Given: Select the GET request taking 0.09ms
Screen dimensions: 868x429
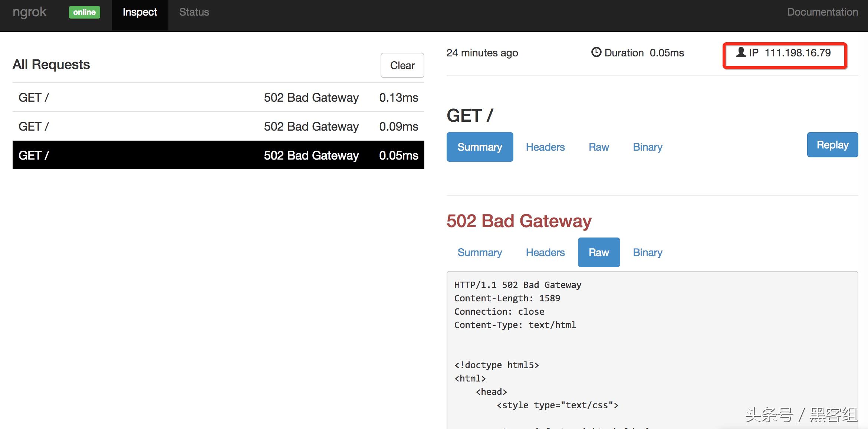Looking at the screenshot, I should (218, 127).
